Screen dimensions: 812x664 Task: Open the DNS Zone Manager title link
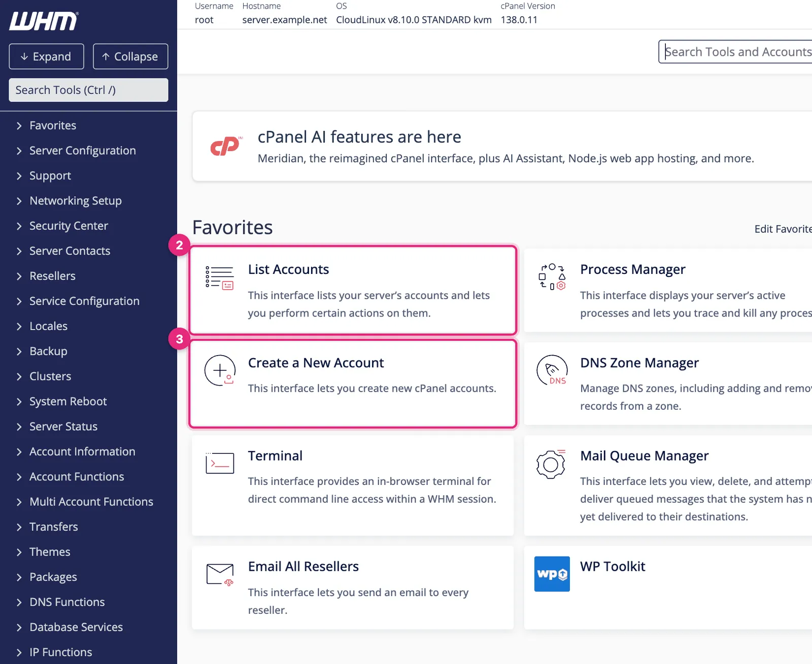[639, 363]
